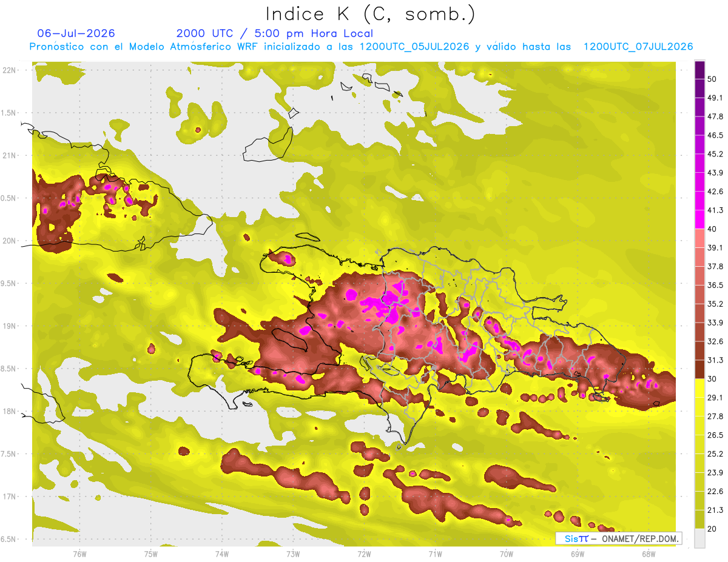Click legend value '27.8'

point(715,416)
